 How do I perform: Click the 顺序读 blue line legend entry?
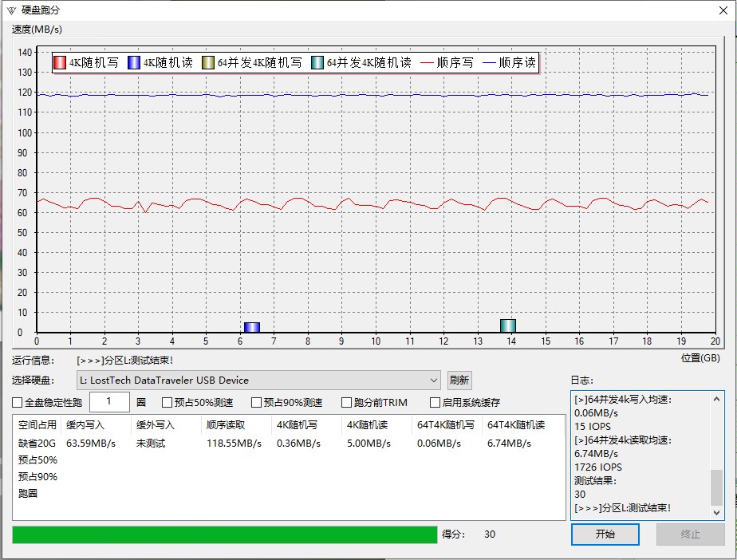509,62
